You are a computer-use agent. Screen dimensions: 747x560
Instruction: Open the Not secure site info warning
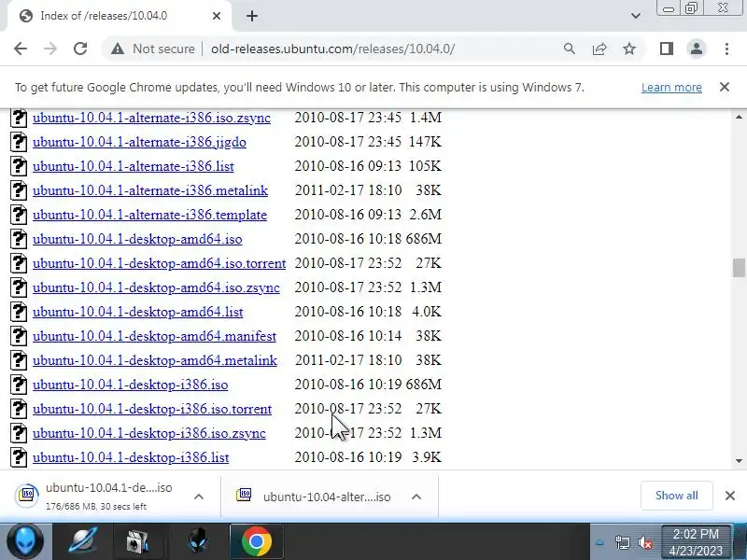click(x=153, y=49)
